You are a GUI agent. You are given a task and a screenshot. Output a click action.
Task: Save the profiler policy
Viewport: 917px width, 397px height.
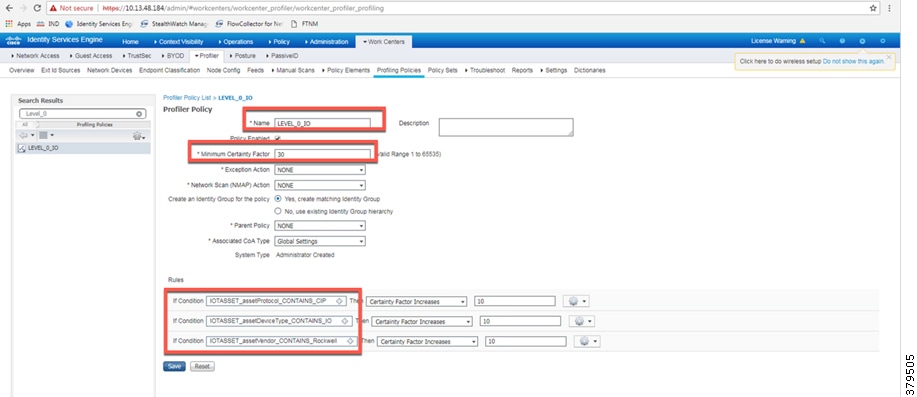coord(174,367)
